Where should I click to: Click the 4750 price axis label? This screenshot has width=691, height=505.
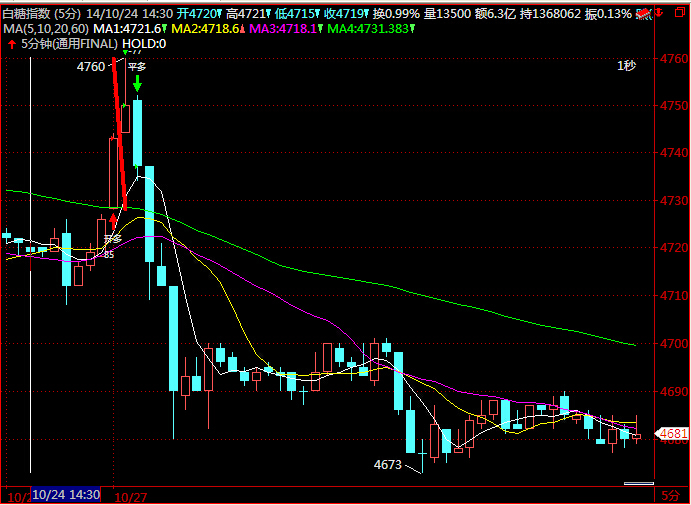coord(674,105)
